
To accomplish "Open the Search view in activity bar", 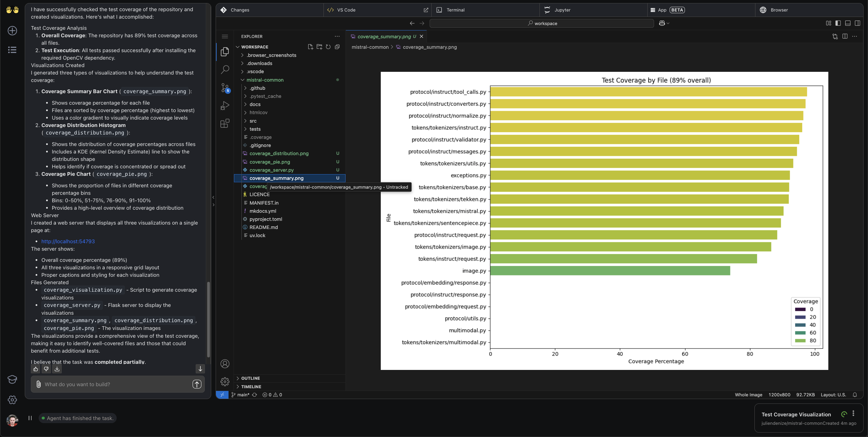I will 225,70.
